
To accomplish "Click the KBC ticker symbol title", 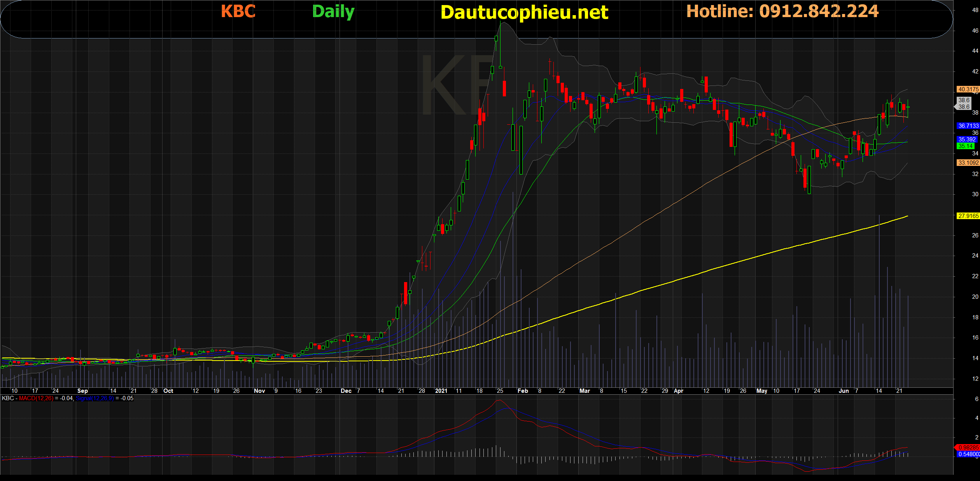I will pos(238,11).
